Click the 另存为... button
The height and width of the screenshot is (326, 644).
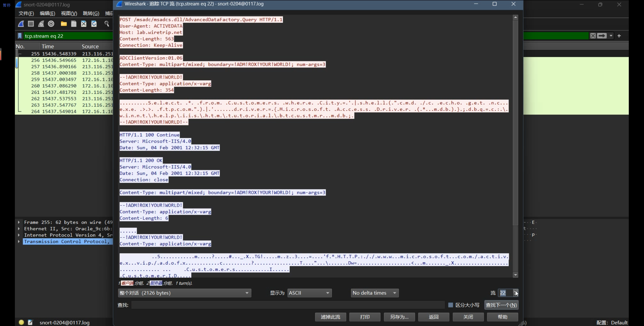tap(399, 317)
